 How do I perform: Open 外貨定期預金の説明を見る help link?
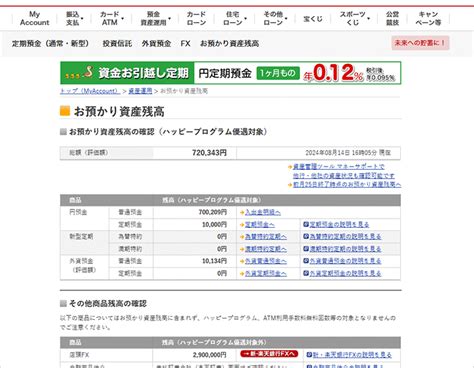(345, 273)
